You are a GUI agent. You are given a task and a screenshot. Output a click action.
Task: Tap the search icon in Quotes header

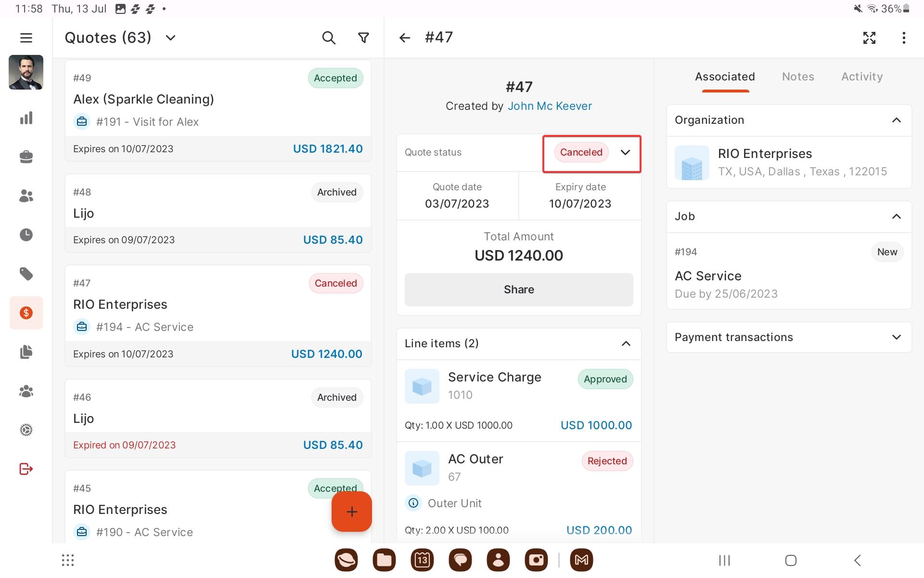click(328, 38)
